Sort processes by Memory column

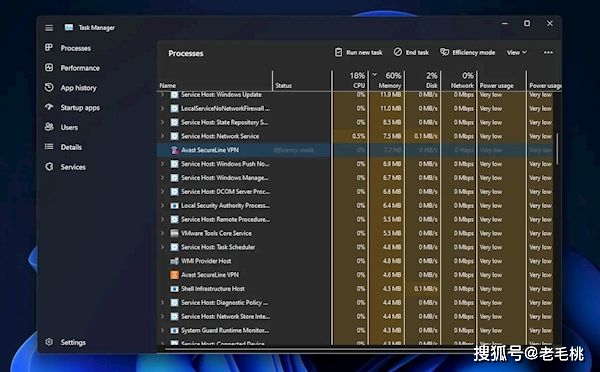point(386,80)
